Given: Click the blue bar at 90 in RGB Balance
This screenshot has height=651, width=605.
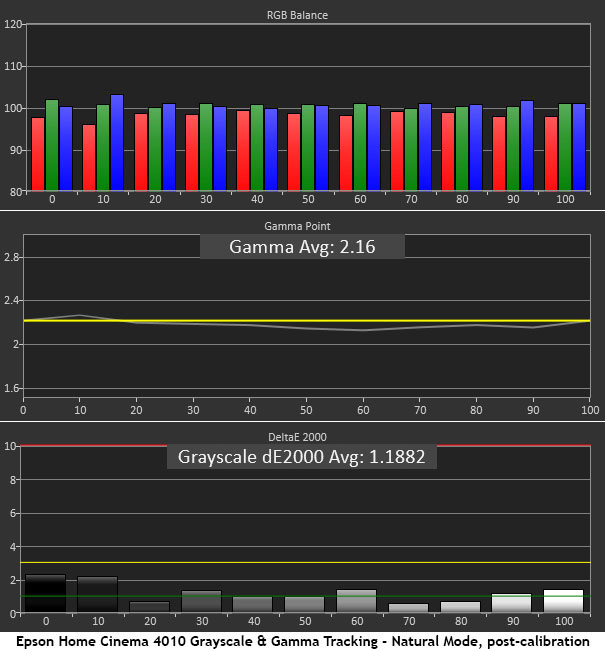Looking at the screenshot, I should pyautogui.click(x=527, y=146).
